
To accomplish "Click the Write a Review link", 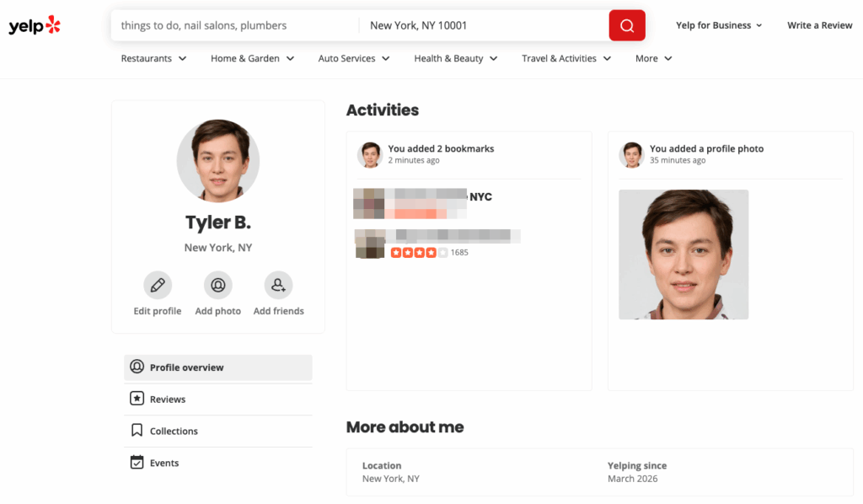I will tap(819, 25).
